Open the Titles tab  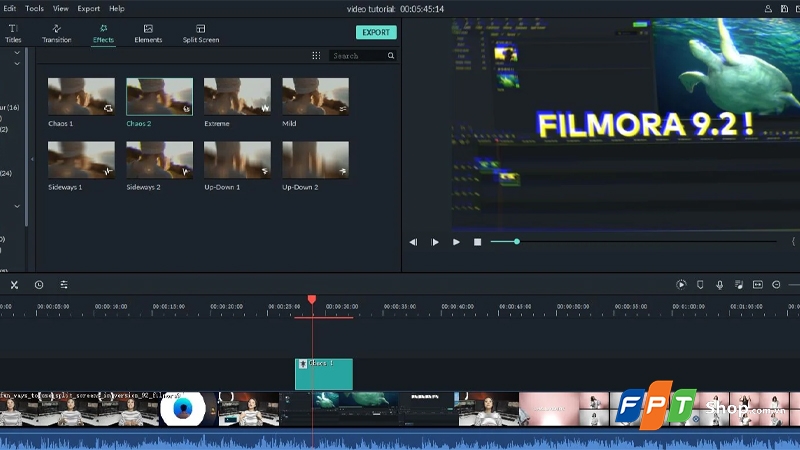[x=13, y=33]
